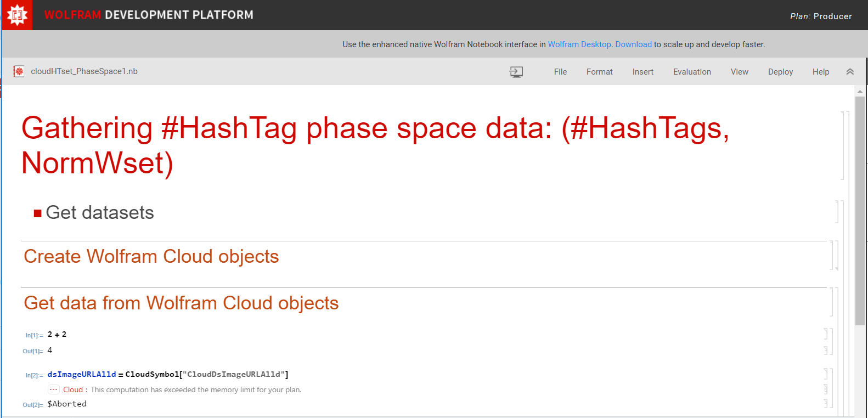The image size is (868, 418).
Task: Click the red Cloud message label
Action: (x=73, y=389)
